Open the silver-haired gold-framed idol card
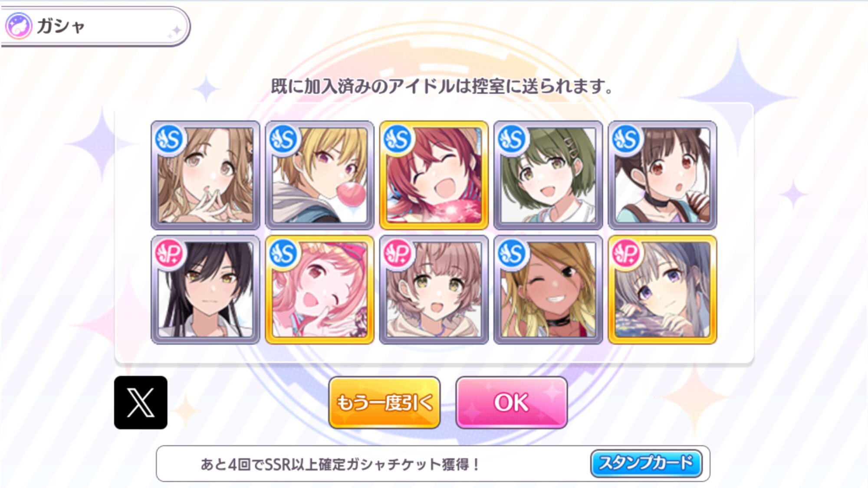Viewport: 868px width, 488px height. click(x=662, y=290)
